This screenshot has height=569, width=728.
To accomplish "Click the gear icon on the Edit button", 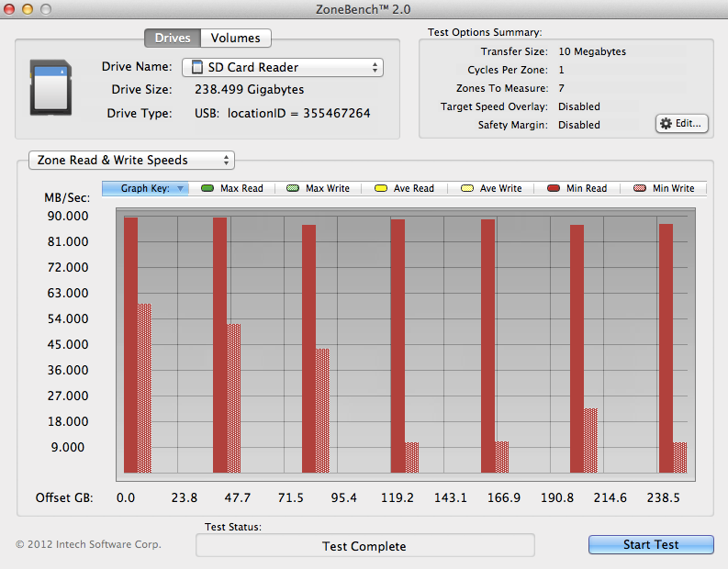I will tap(666, 123).
